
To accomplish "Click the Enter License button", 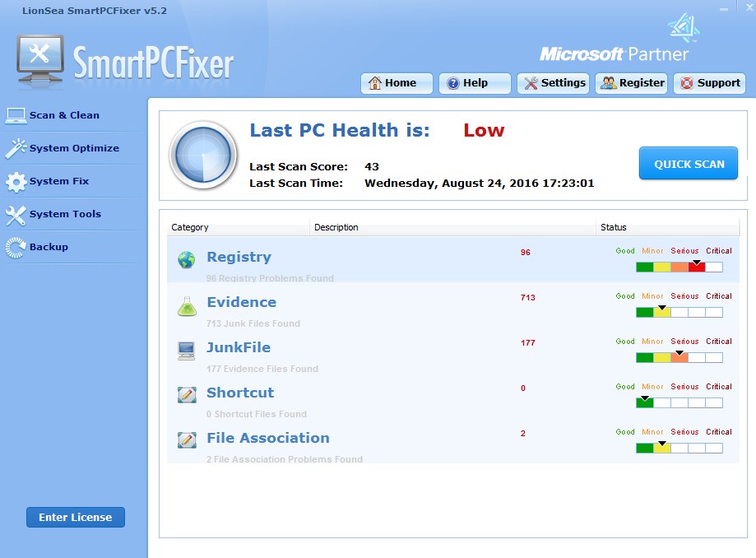I will [76, 517].
